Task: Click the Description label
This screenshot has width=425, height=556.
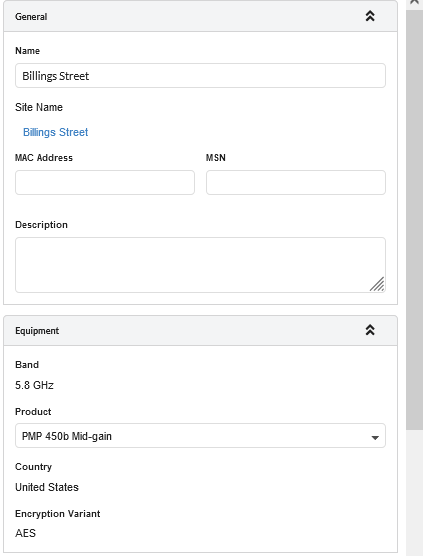Action: click(41, 225)
